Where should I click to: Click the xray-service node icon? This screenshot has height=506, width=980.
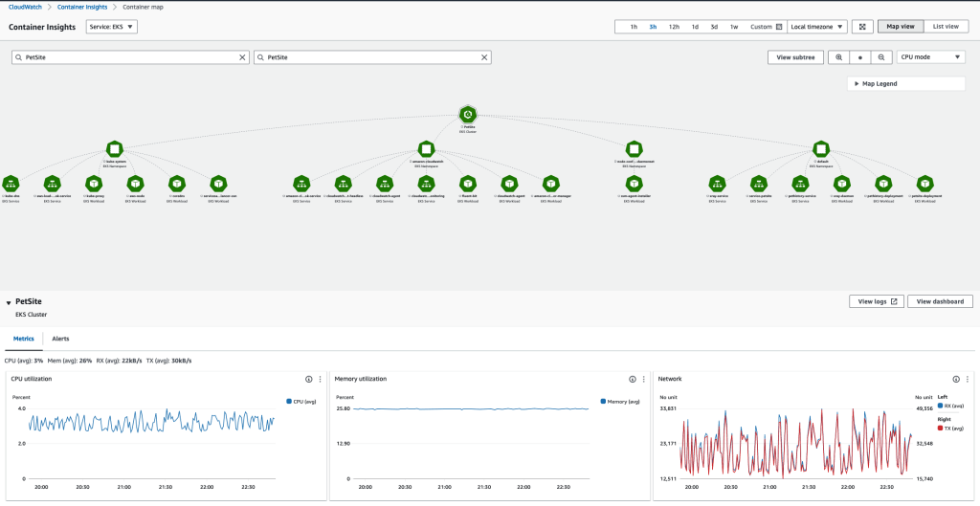tap(717, 183)
